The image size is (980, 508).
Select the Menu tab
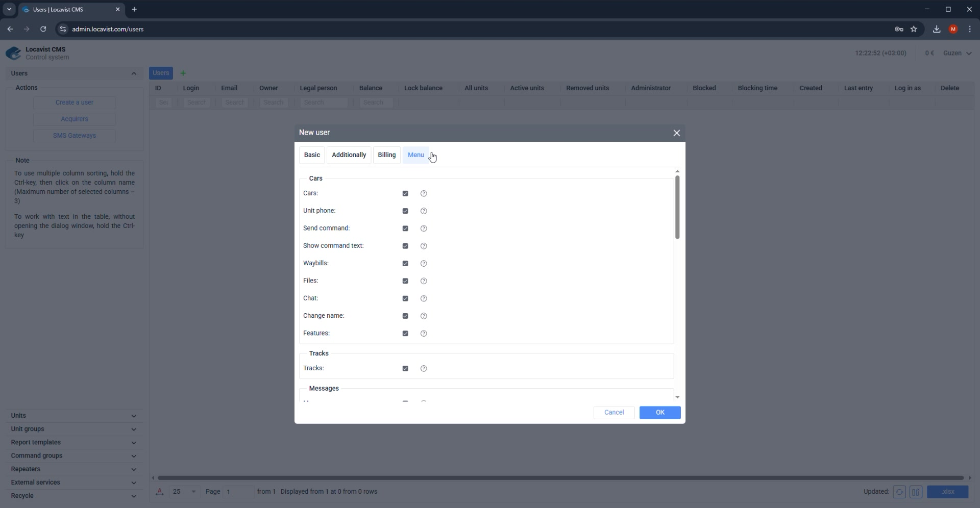415,155
